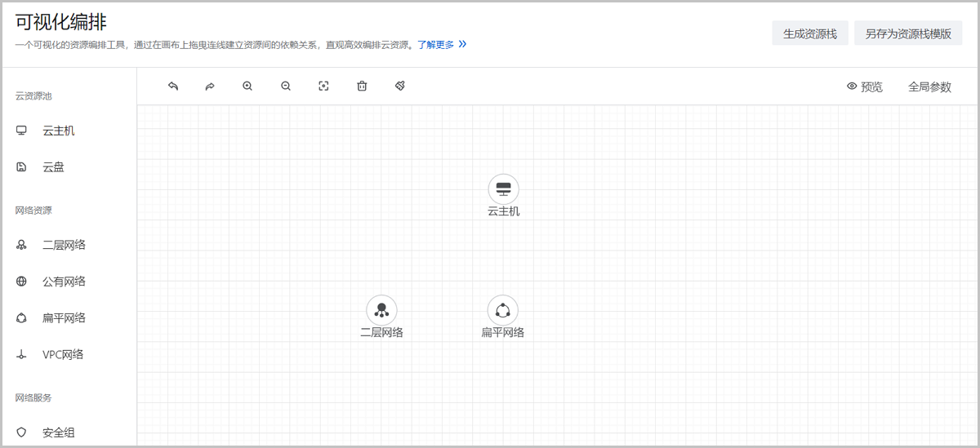Click the undo arrow in the canvas toolbar
The image size is (980, 448).
click(173, 86)
